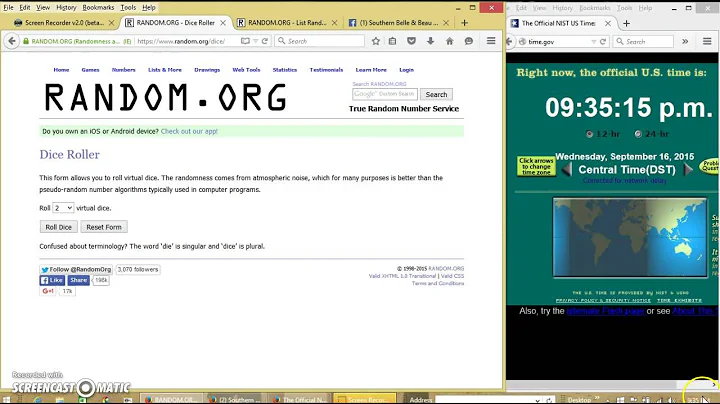Open the Terms and Conditions footer link
720x404 pixels.
[438, 283]
